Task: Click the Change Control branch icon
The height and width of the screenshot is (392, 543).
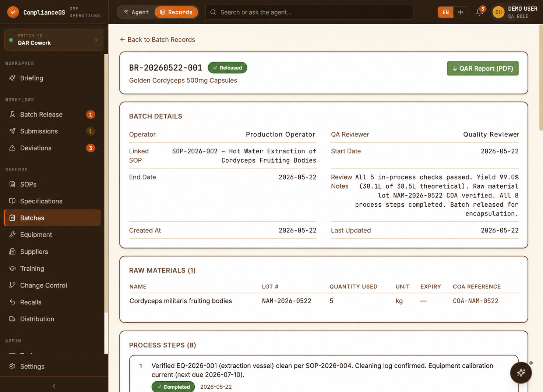Action: click(x=12, y=285)
